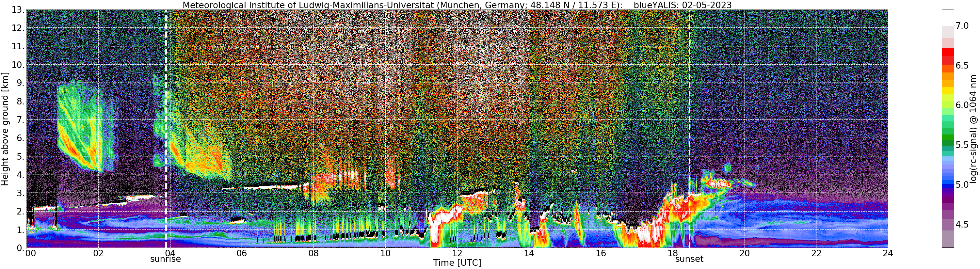Click the '02' time axis tick label

[98, 253]
